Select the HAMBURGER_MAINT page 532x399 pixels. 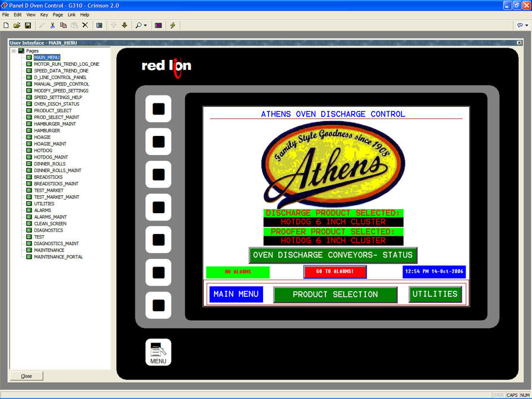tap(55, 124)
